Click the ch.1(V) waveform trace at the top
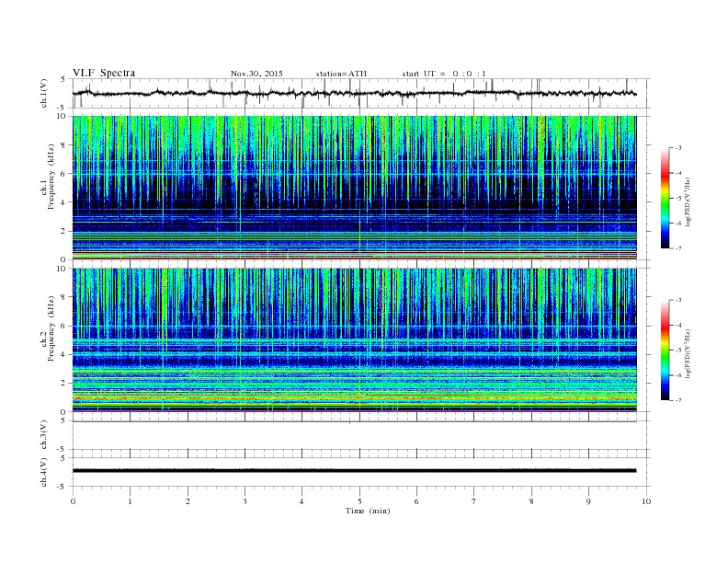 354,93
